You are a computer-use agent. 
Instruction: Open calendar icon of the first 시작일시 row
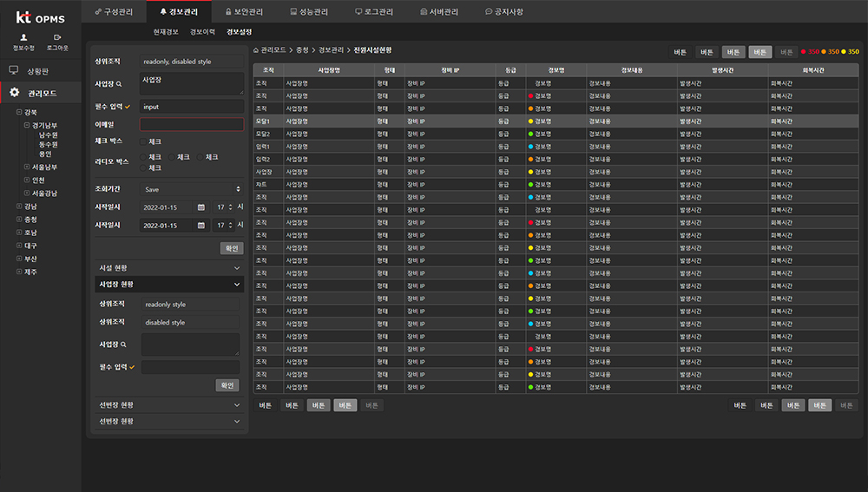coord(201,207)
